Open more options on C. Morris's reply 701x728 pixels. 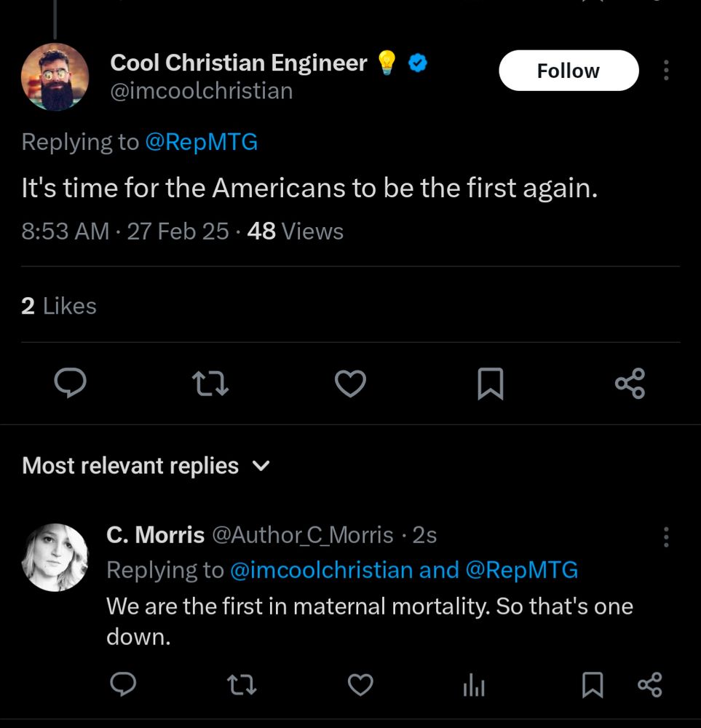[x=666, y=537]
